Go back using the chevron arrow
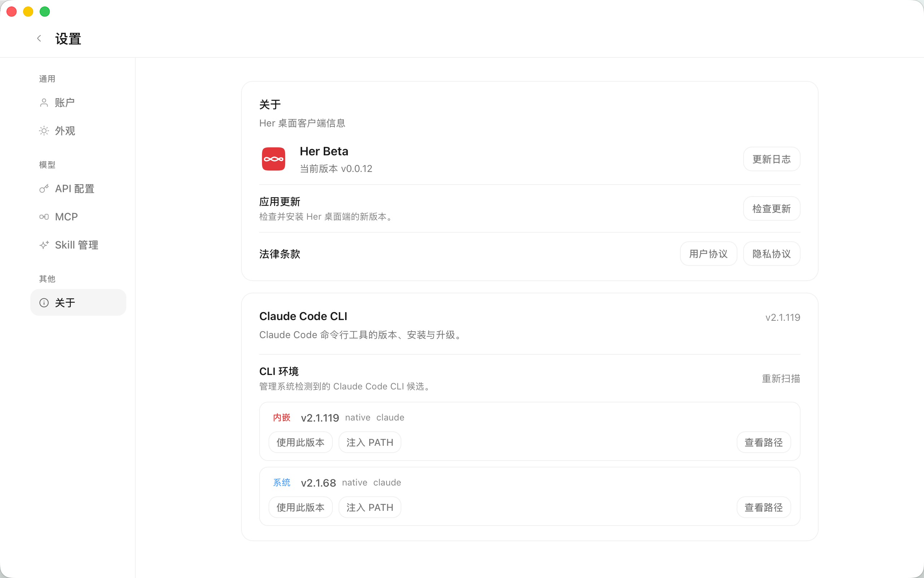The height and width of the screenshot is (578, 924). (39, 38)
